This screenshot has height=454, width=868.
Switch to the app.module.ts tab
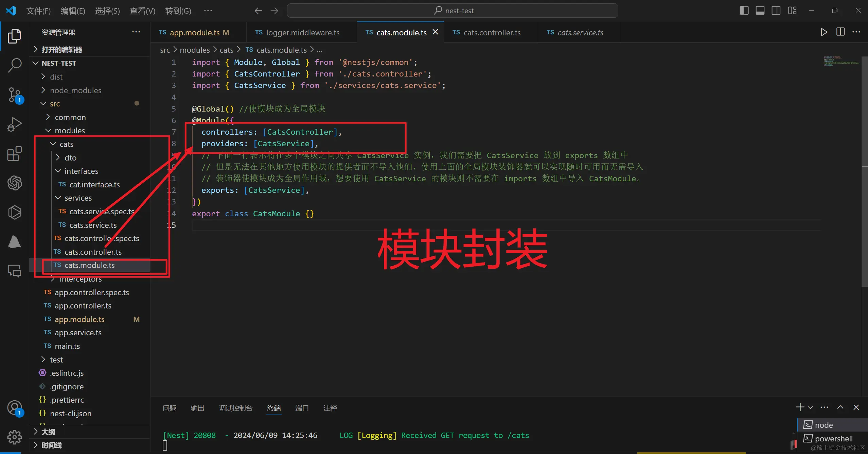(198, 32)
